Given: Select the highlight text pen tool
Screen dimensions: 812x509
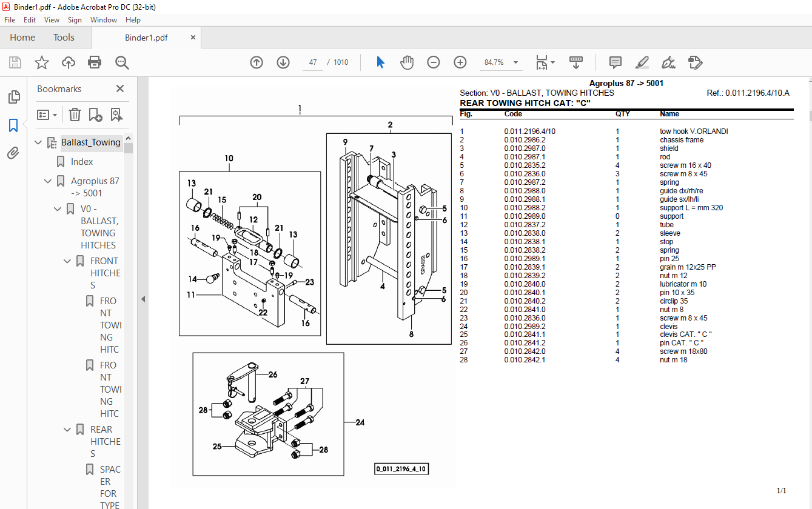Looking at the screenshot, I should [642, 62].
